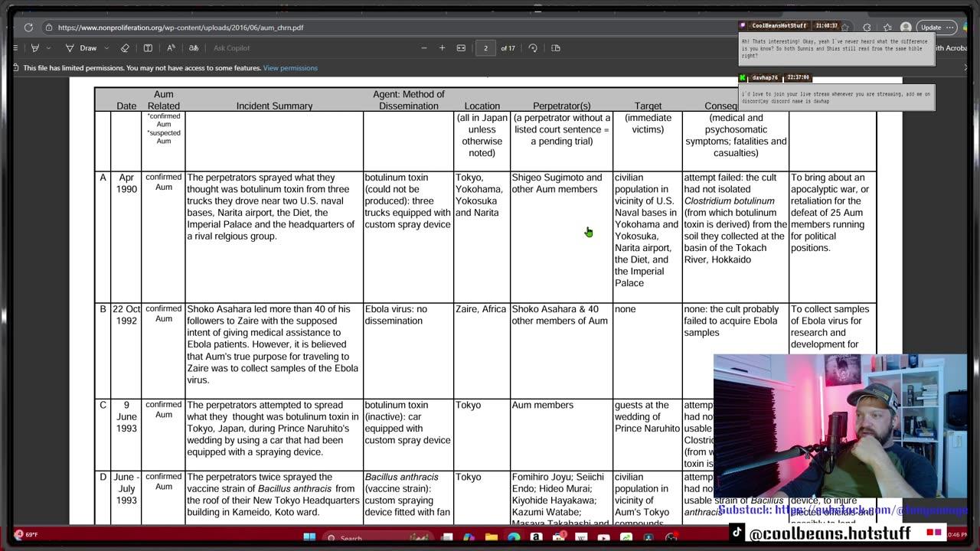Click the Translate icon
The image size is (980, 551).
(x=194, y=48)
